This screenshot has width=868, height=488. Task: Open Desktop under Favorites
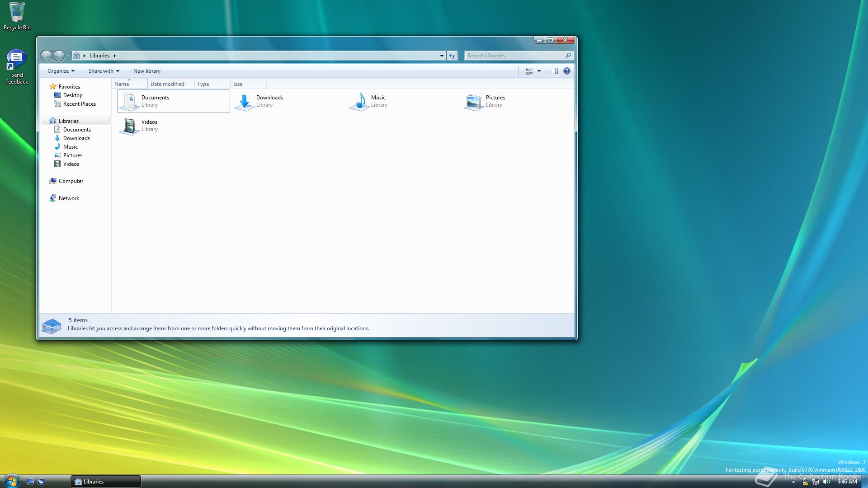73,95
